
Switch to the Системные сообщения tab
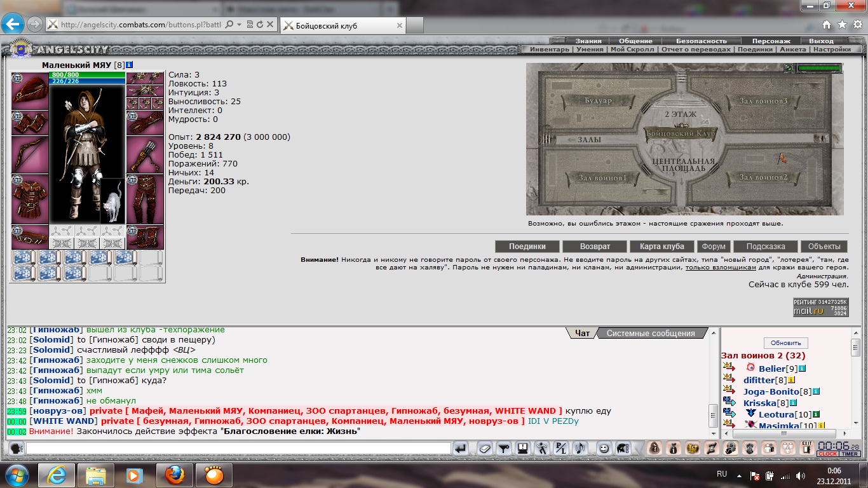pos(651,333)
